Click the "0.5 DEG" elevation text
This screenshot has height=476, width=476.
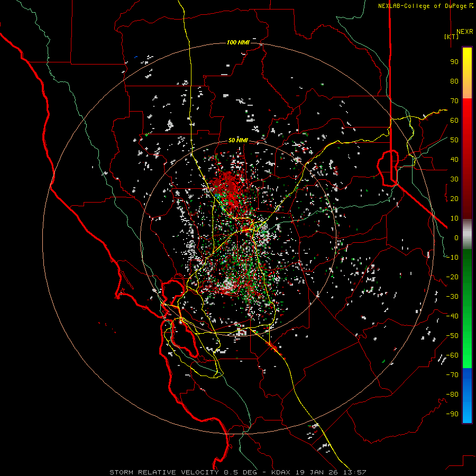(240, 472)
